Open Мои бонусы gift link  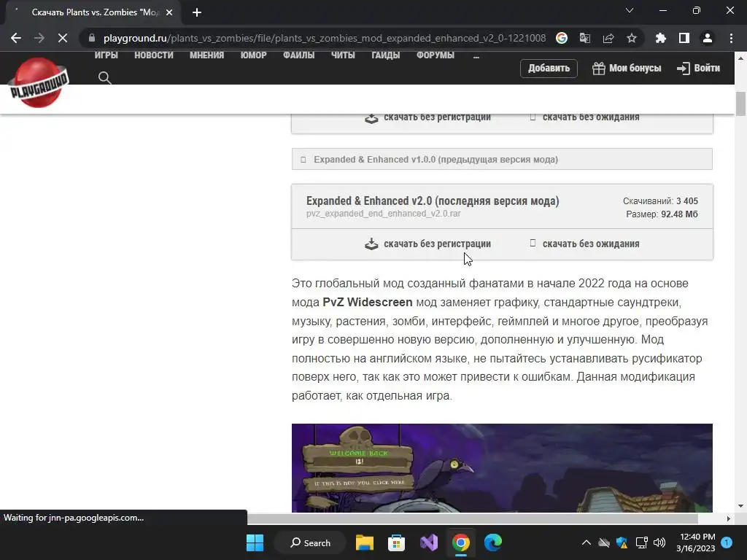627,68
